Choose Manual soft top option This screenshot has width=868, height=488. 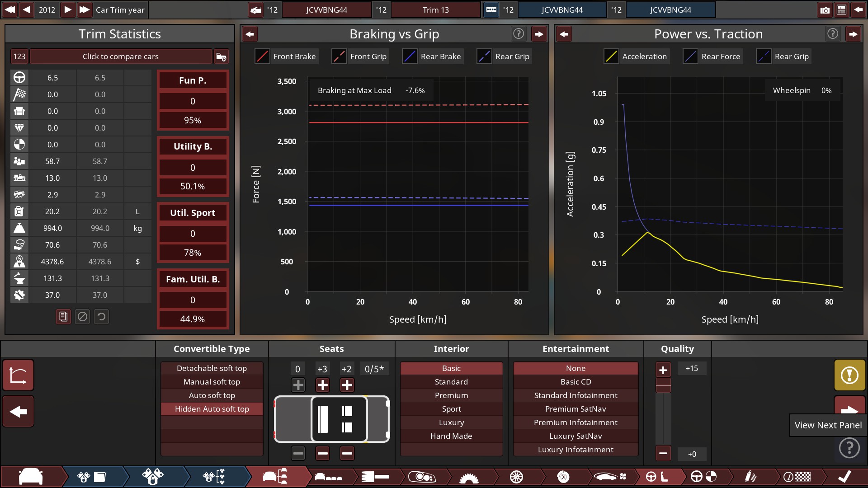pos(212,382)
